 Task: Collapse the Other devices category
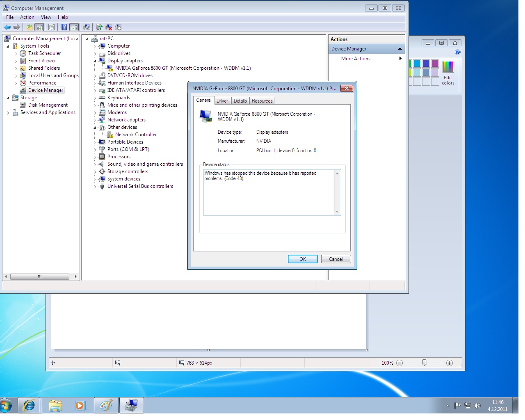point(95,128)
